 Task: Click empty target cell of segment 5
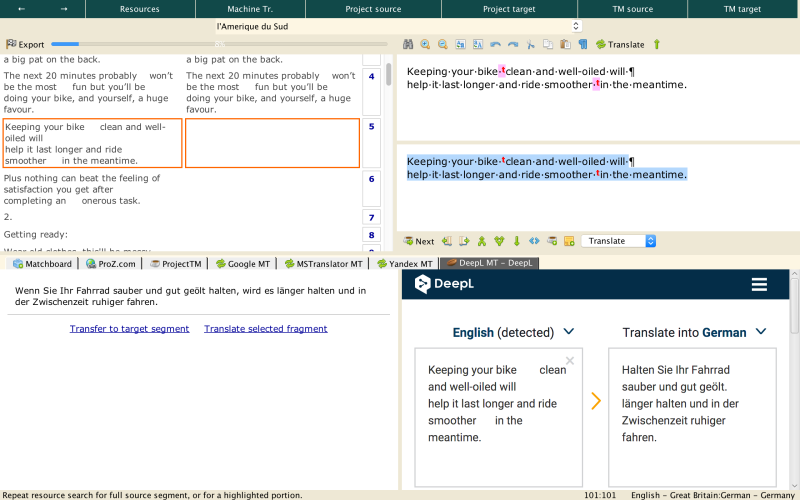click(x=272, y=143)
